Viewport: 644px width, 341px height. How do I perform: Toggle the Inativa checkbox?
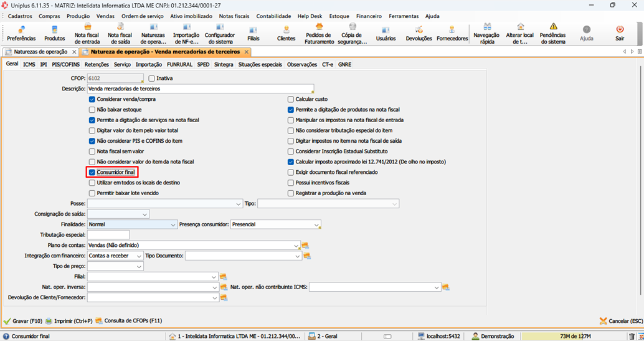tap(151, 78)
